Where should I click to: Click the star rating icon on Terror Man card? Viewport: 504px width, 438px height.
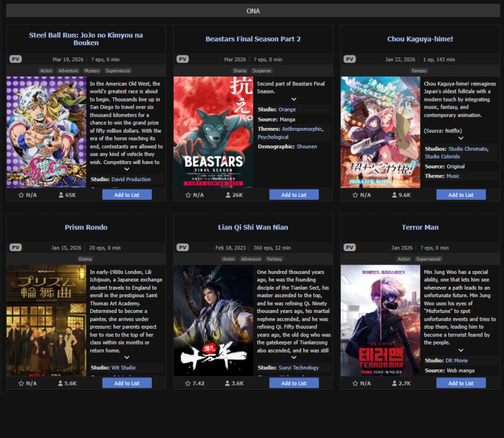(x=355, y=384)
